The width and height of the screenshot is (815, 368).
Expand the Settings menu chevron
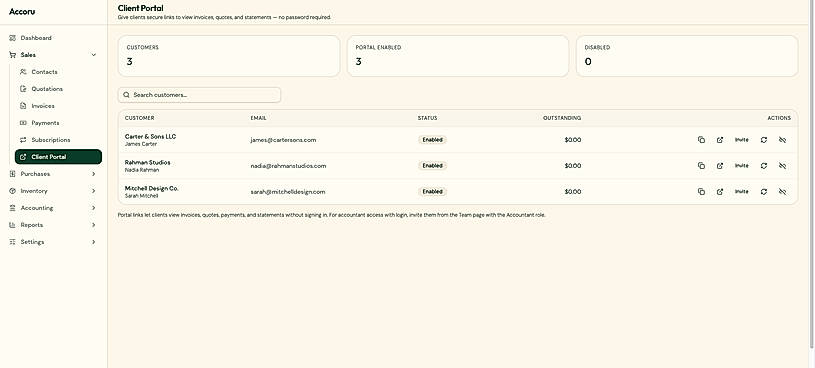tap(94, 242)
